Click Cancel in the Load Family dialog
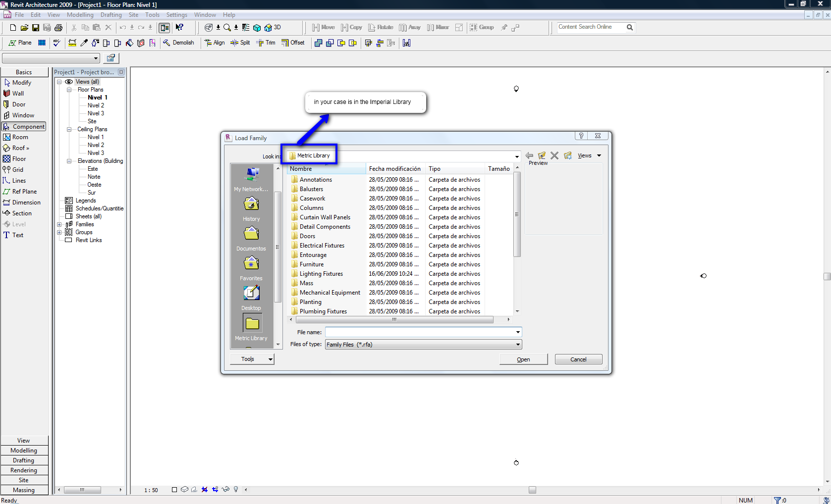 (x=578, y=359)
